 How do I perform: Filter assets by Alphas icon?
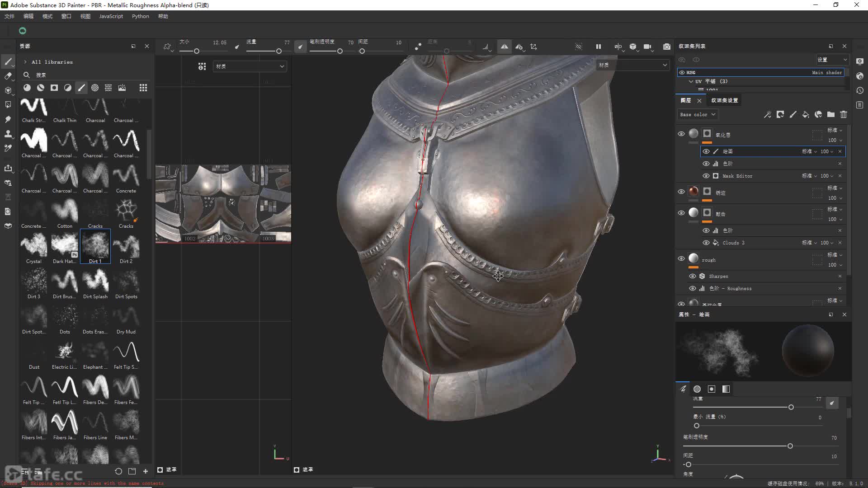tap(95, 88)
